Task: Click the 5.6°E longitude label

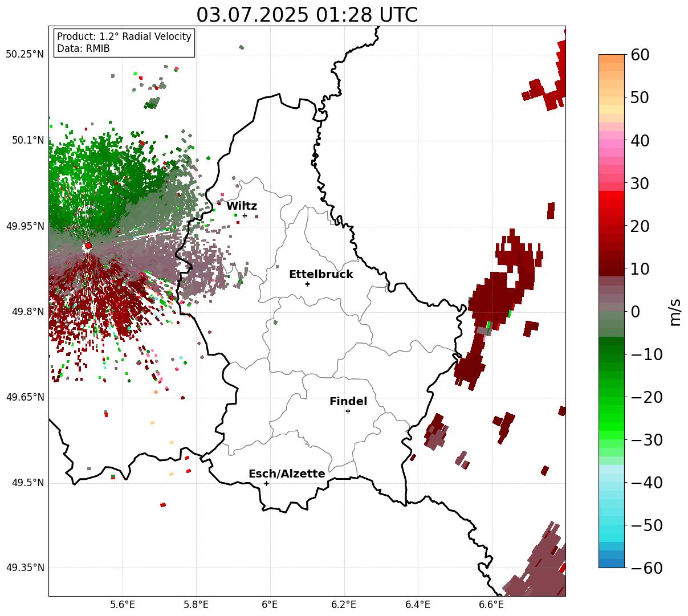Action: pos(123,605)
